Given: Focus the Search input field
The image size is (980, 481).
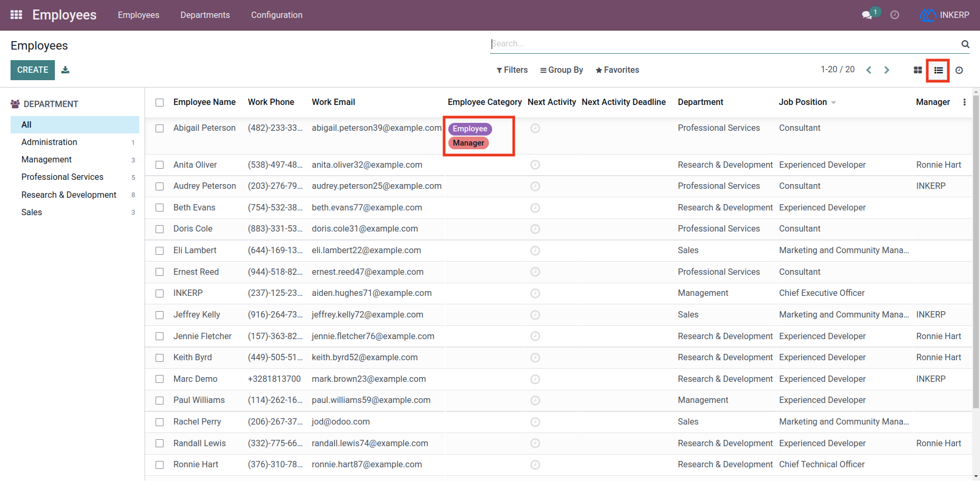Looking at the screenshot, I should [x=725, y=44].
